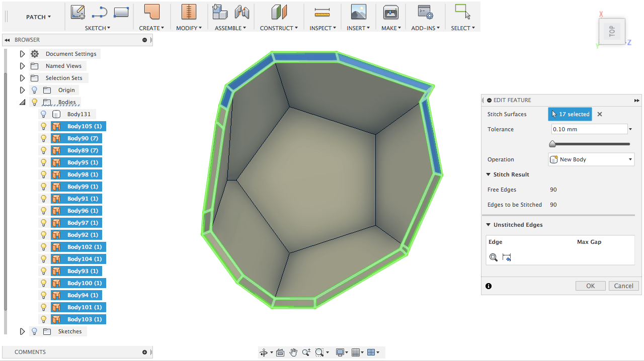The height and width of the screenshot is (361, 644).
Task: Click the Insert image icon
Action: pos(358,12)
